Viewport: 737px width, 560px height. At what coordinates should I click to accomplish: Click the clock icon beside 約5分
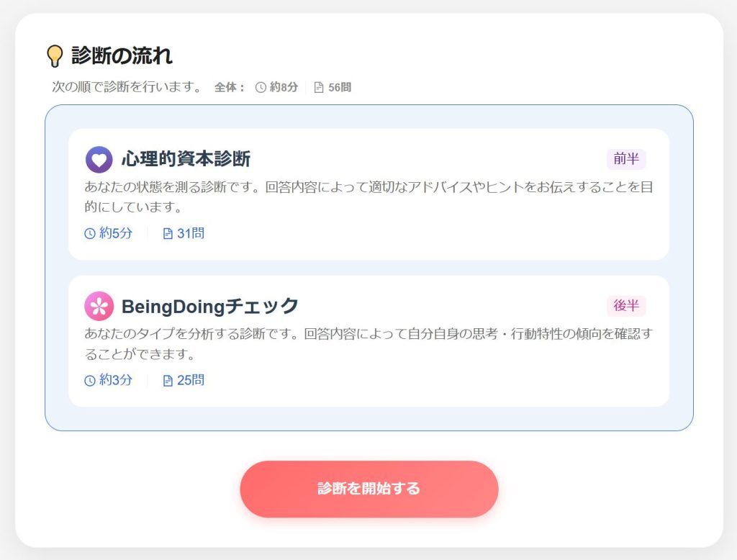90,233
